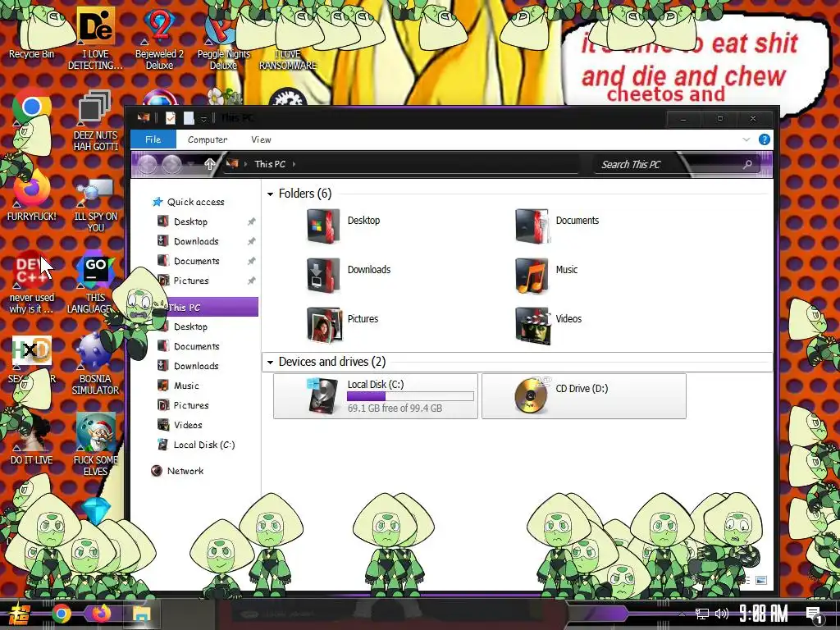Image resolution: width=840 pixels, height=630 pixels.
Task: Open BOSNIA SIMULATOR desktop shortcut
Action: click(x=95, y=365)
